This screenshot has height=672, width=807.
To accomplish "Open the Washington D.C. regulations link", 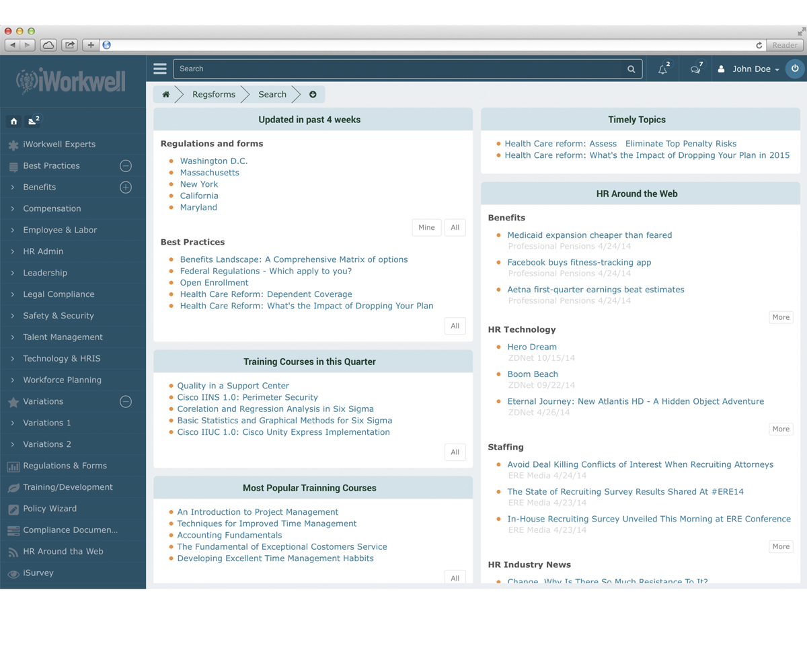I will pos(213,161).
